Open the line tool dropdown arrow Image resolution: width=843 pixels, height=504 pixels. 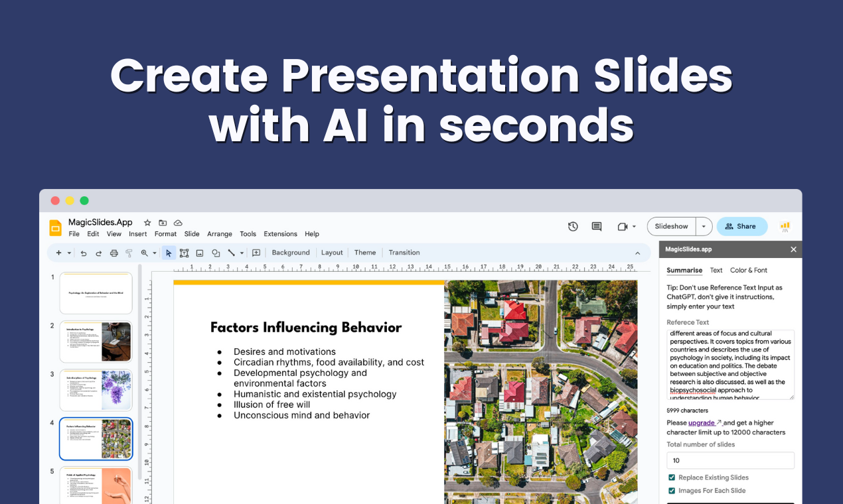[x=242, y=253]
